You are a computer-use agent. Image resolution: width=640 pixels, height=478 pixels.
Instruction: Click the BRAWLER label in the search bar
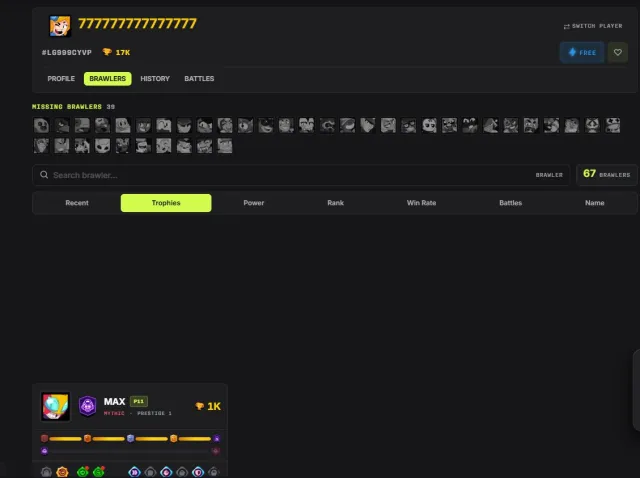[549, 175]
